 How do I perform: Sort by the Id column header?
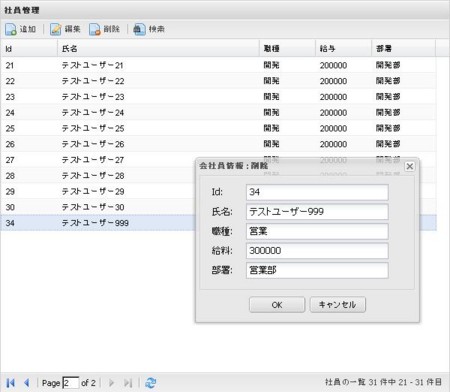(x=29, y=49)
